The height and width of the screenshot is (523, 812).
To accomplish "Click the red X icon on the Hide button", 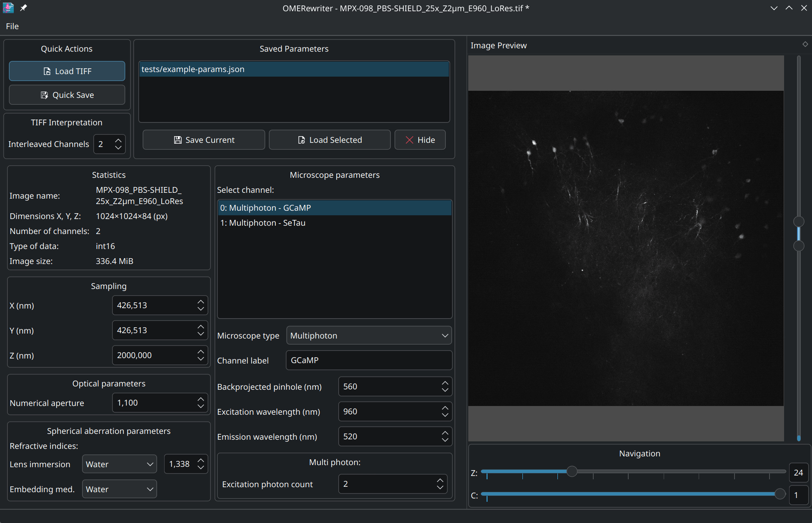I will [x=410, y=140].
